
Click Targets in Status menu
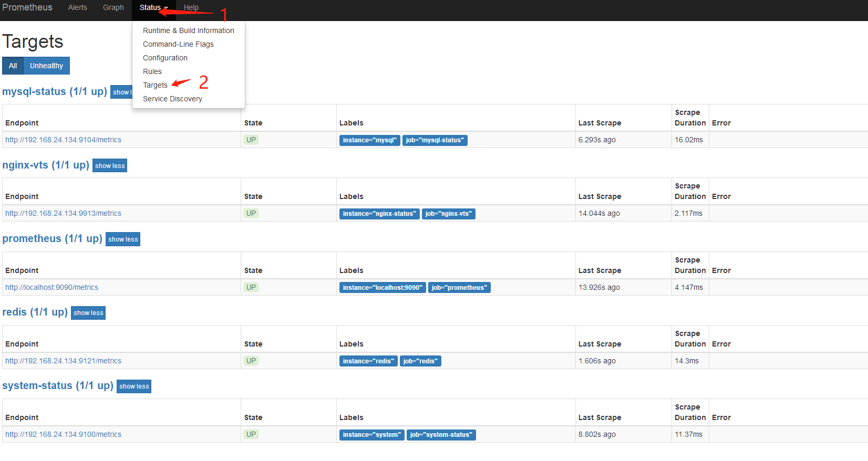155,85
